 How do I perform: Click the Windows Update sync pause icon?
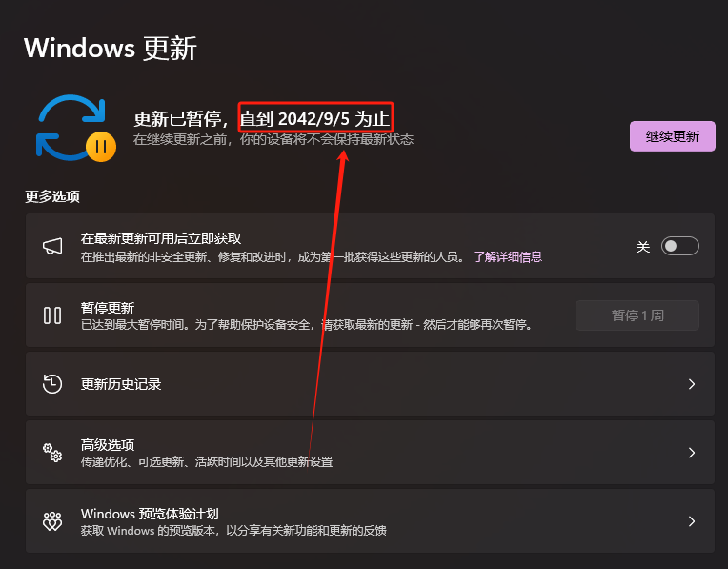coord(76,129)
